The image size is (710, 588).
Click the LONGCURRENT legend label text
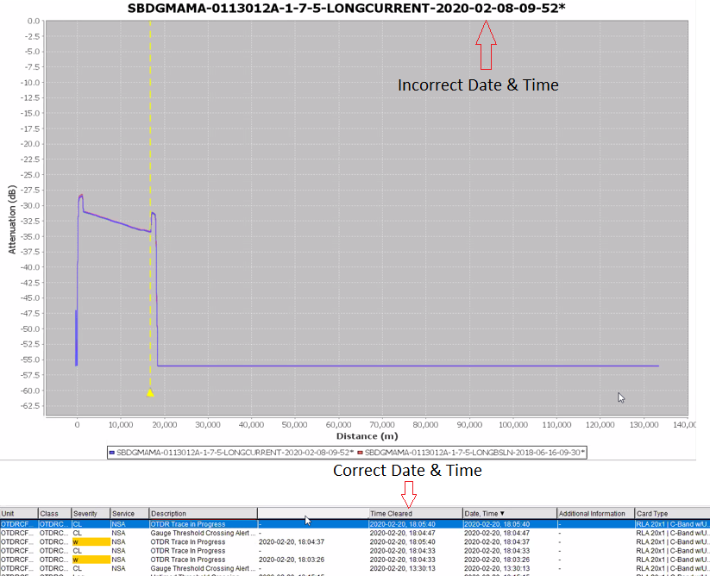click(235, 451)
